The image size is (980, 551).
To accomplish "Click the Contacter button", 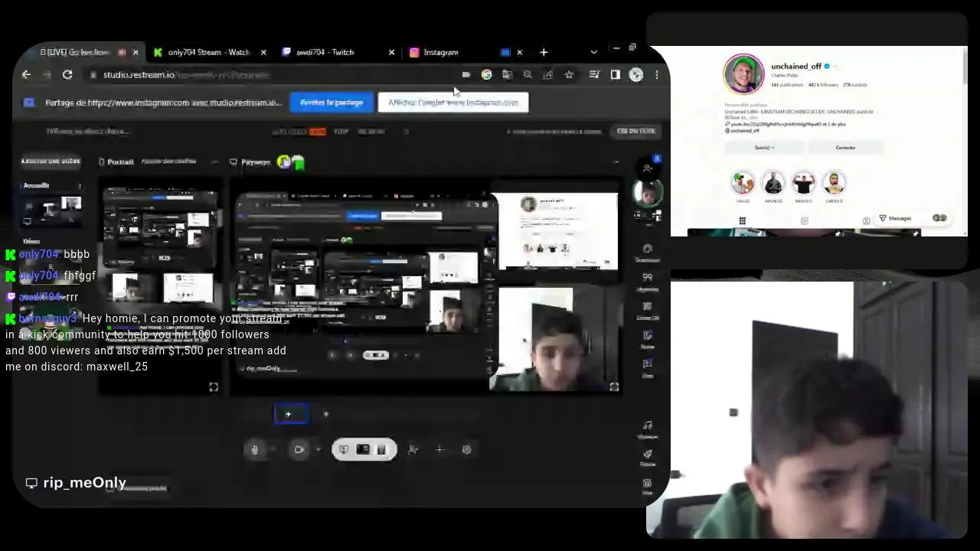I will (x=845, y=148).
